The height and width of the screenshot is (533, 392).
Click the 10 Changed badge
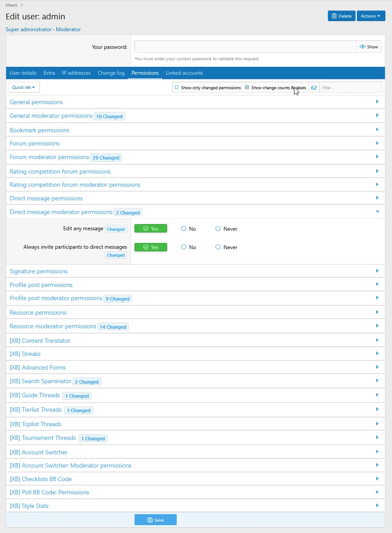tap(109, 116)
